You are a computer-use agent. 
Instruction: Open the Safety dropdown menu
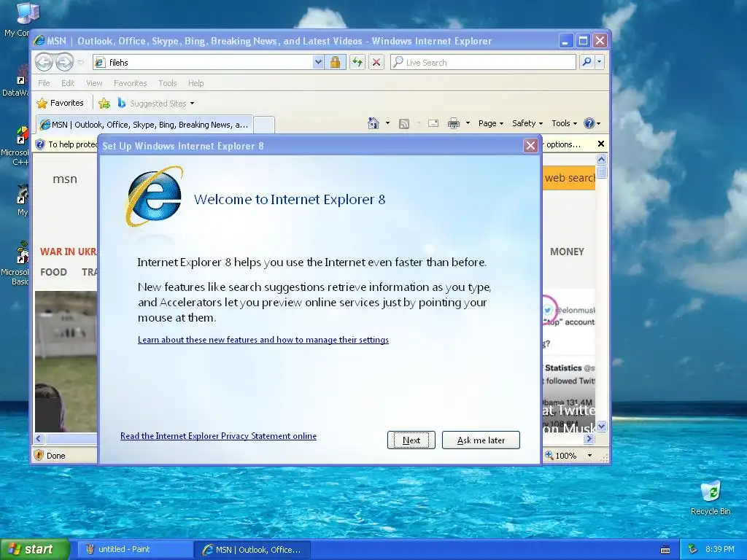(527, 123)
